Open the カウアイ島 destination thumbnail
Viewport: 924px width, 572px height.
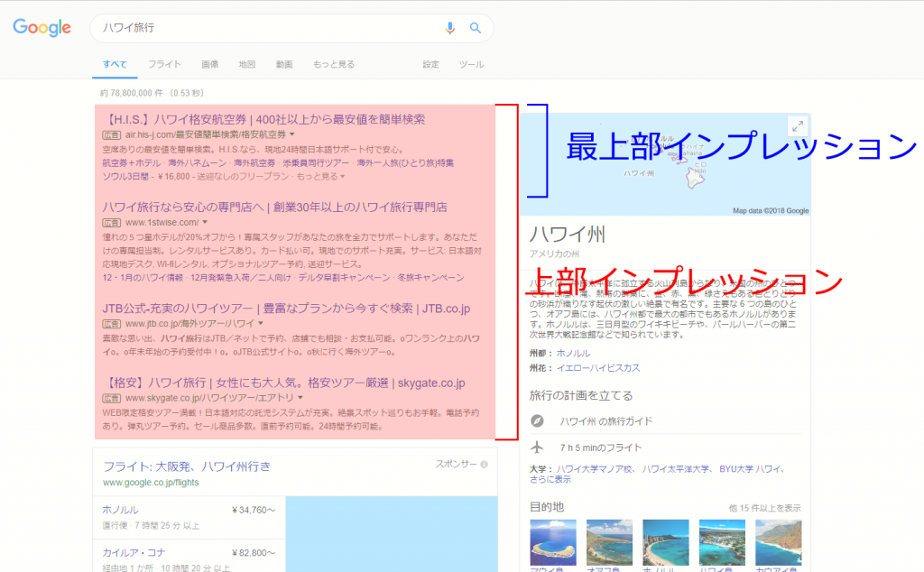[x=778, y=542]
